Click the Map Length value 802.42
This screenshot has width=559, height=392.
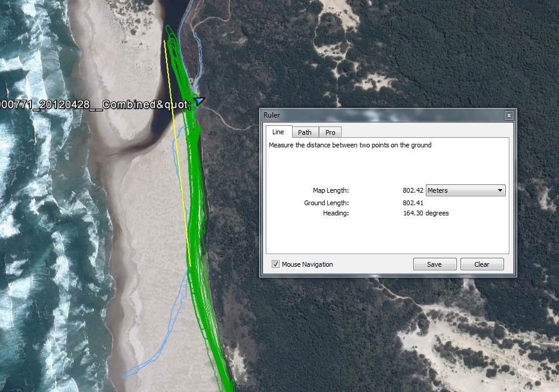coord(413,190)
